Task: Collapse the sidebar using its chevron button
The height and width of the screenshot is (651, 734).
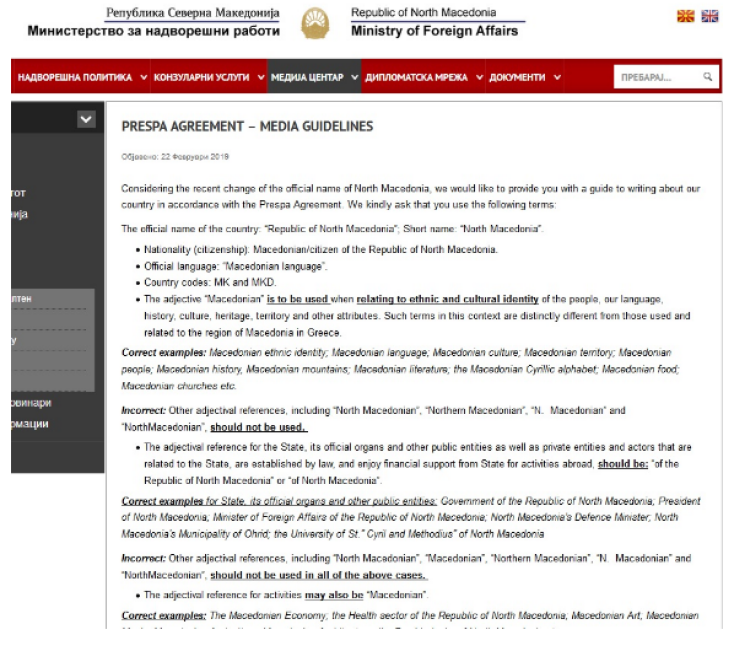Action: (86, 119)
